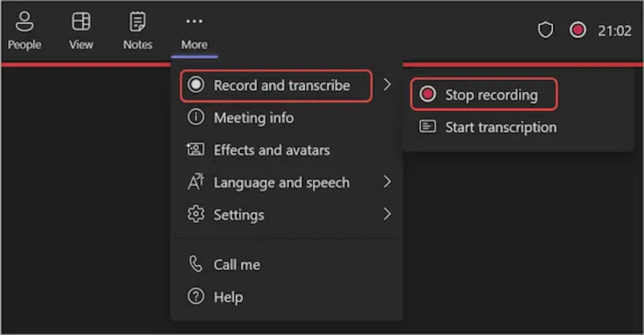Select Language and speech menu item

coord(281,183)
